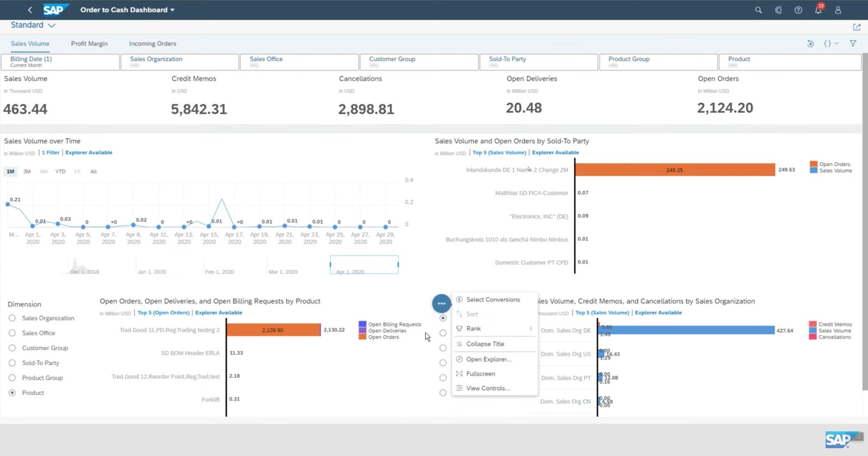Click the 1 Filter link
Viewport: 868px width, 456px height.
coord(51,153)
